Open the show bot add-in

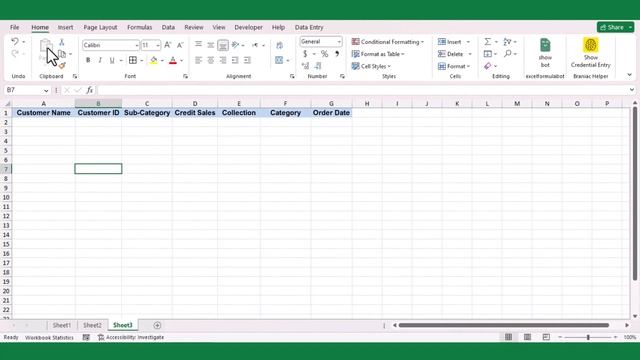coord(545,53)
